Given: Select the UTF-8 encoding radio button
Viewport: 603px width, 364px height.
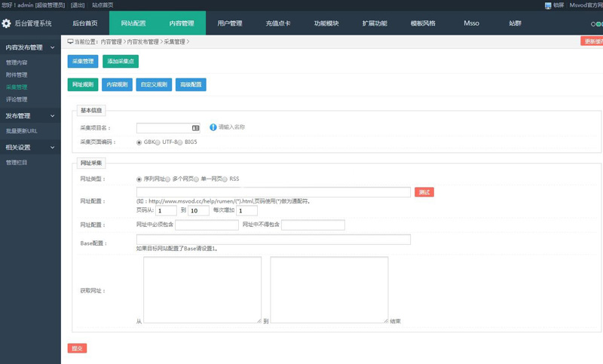Looking at the screenshot, I should 158,142.
